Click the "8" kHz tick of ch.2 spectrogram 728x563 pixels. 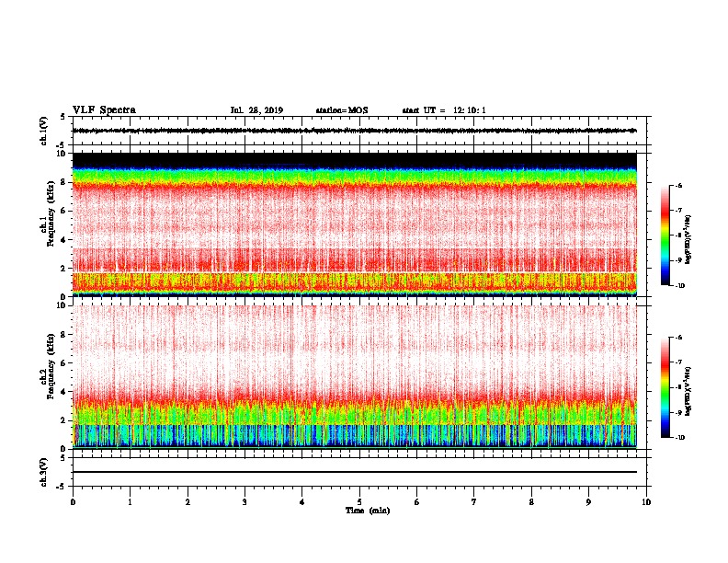[x=63, y=335]
